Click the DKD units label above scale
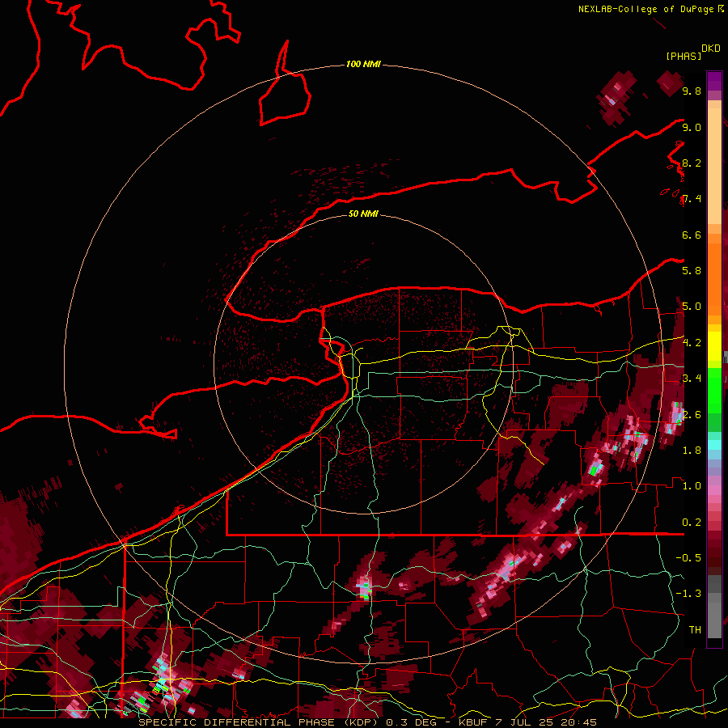Image resolution: width=728 pixels, height=728 pixels. pos(711,49)
